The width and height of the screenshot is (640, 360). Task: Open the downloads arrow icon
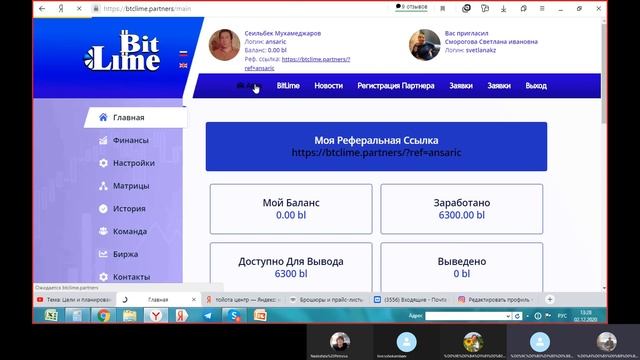(x=504, y=9)
